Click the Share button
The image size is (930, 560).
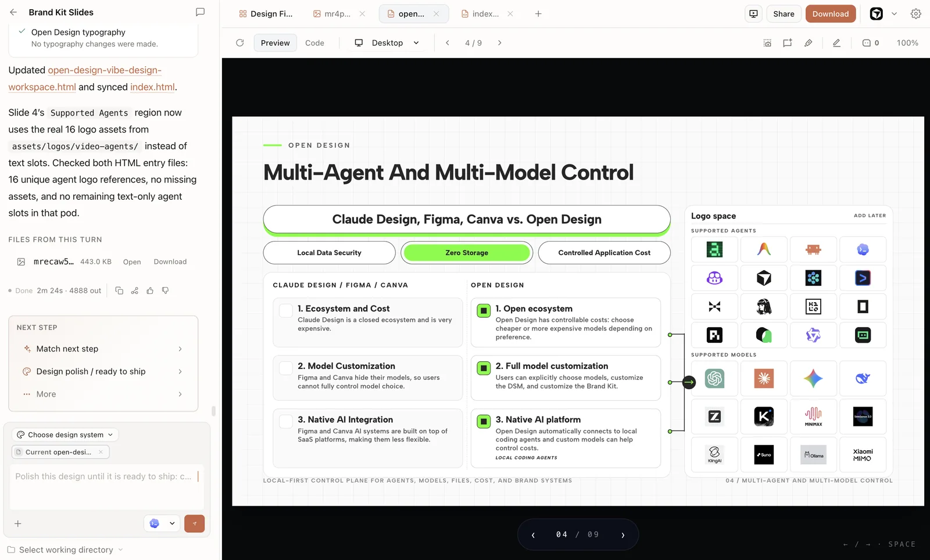click(x=784, y=14)
